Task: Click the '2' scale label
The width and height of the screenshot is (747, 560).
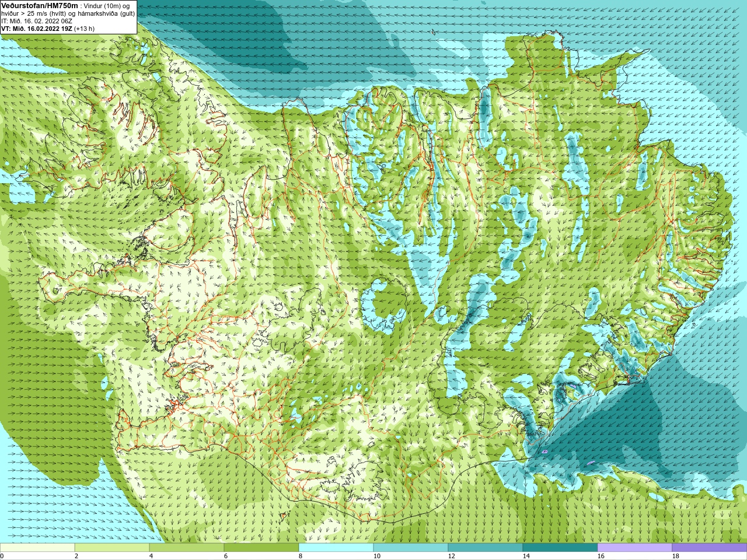Action: (76, 556)
